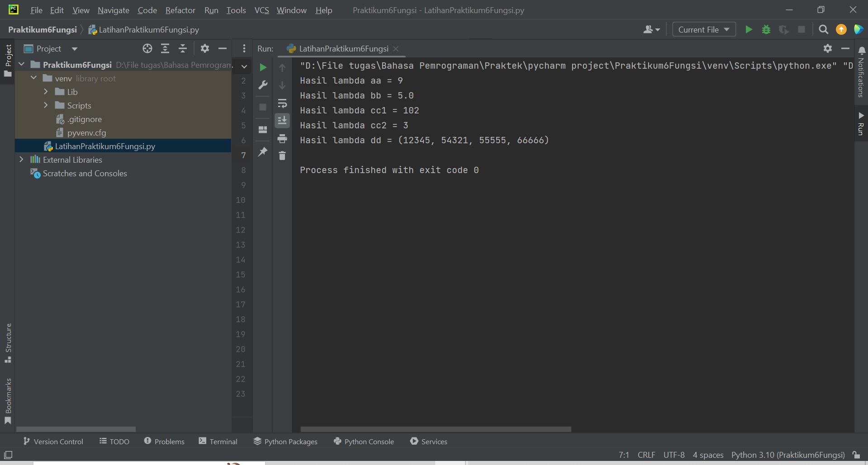Viewport: 868px width, 465px height.
Task: Open the Refactor menu
Action: [180, 10]
